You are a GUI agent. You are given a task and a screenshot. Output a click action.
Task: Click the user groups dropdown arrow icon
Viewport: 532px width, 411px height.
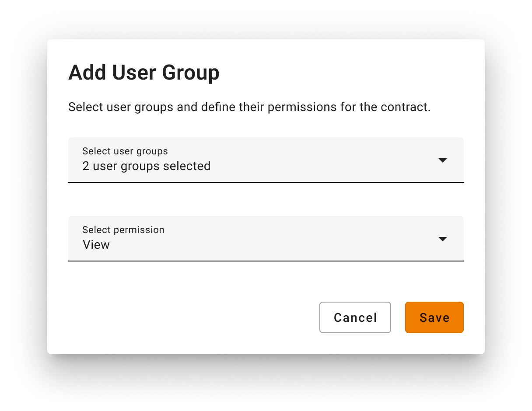[442, 160]
